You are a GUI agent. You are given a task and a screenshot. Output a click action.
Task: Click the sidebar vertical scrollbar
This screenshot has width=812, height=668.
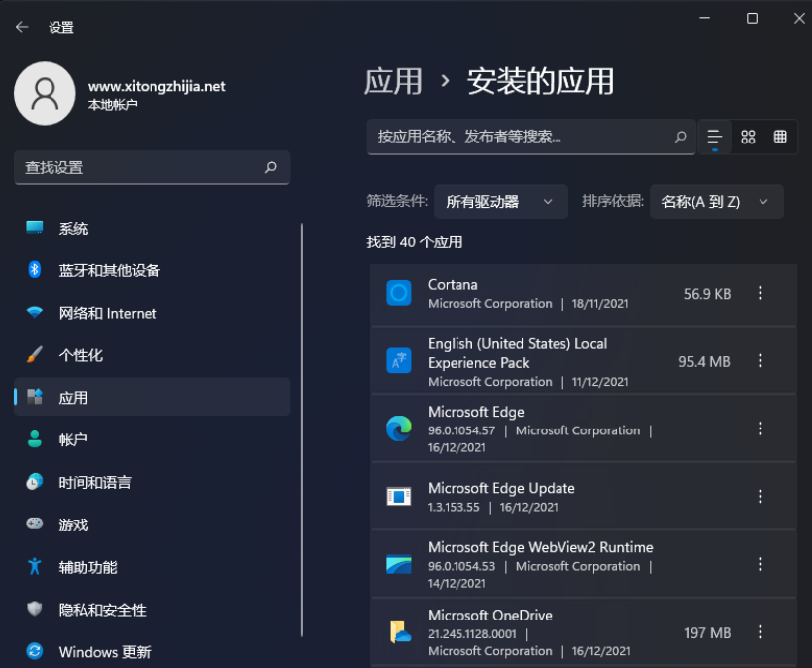tap(301, 429)
